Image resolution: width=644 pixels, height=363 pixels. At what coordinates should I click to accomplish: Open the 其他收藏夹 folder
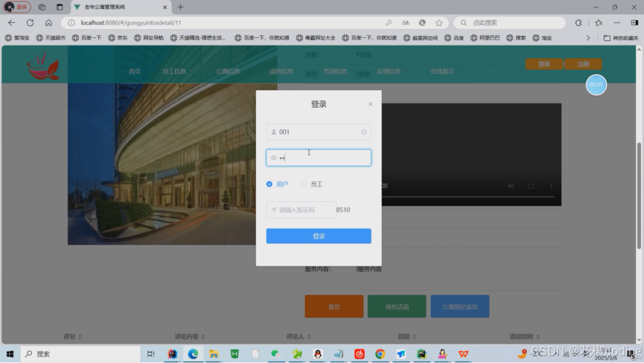621,38
